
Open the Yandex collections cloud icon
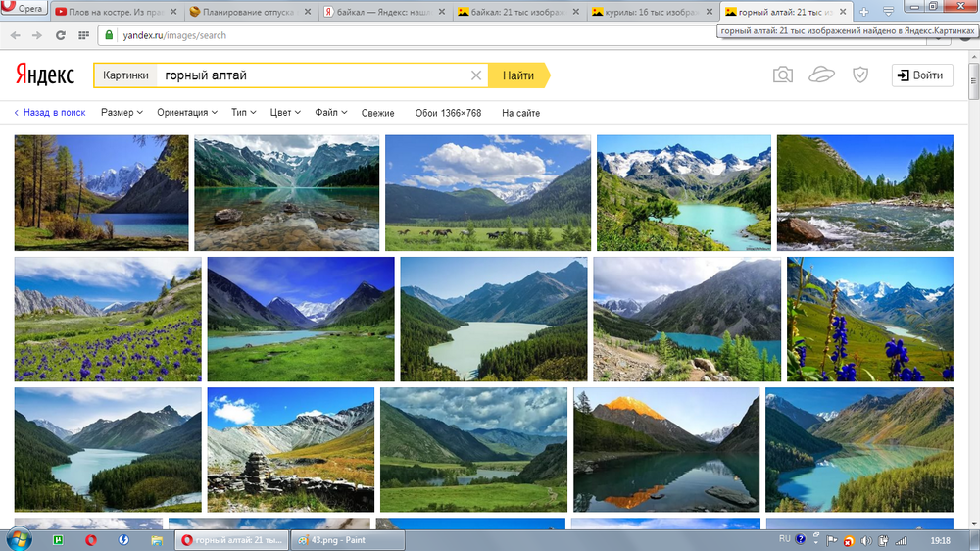pyautogui.click(x=821, y=75)
